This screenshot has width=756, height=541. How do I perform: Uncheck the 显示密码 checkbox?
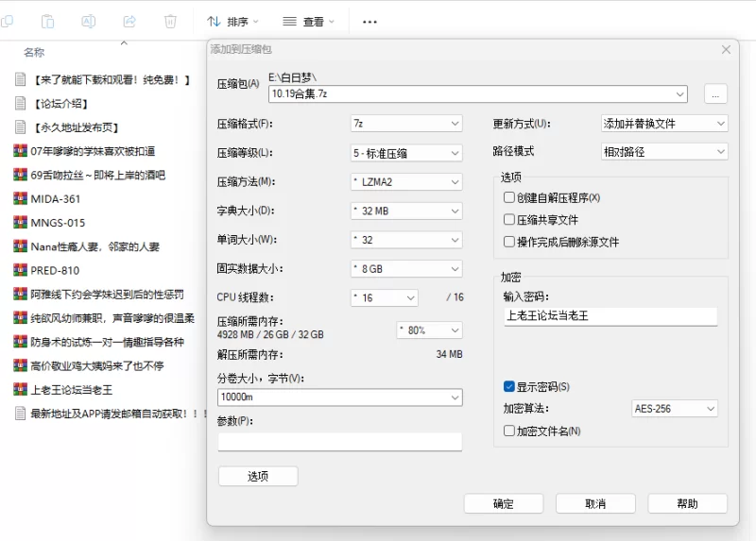(509, 386)
